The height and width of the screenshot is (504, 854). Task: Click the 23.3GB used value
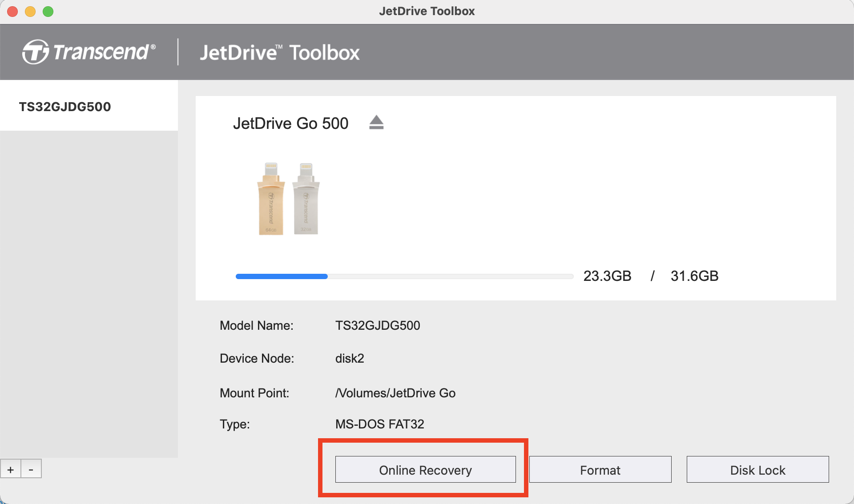(x=607, y=276)
